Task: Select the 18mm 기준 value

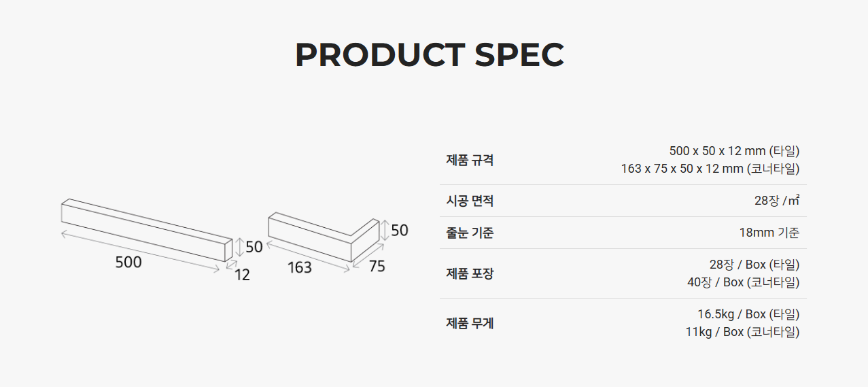Action: [769, 233]
